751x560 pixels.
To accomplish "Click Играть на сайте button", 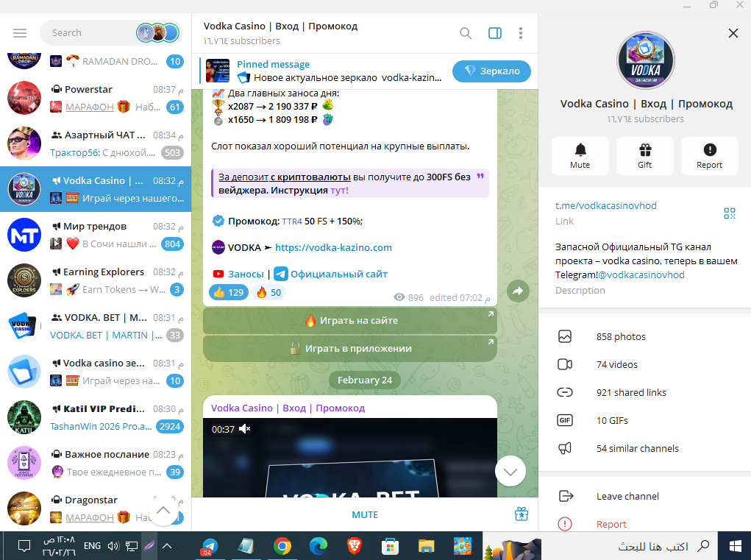I will pyautogui.click(x=350, y=321).
